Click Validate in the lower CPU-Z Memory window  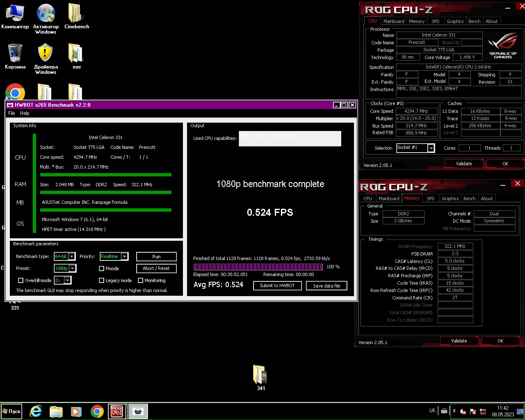tap(459, 341)
